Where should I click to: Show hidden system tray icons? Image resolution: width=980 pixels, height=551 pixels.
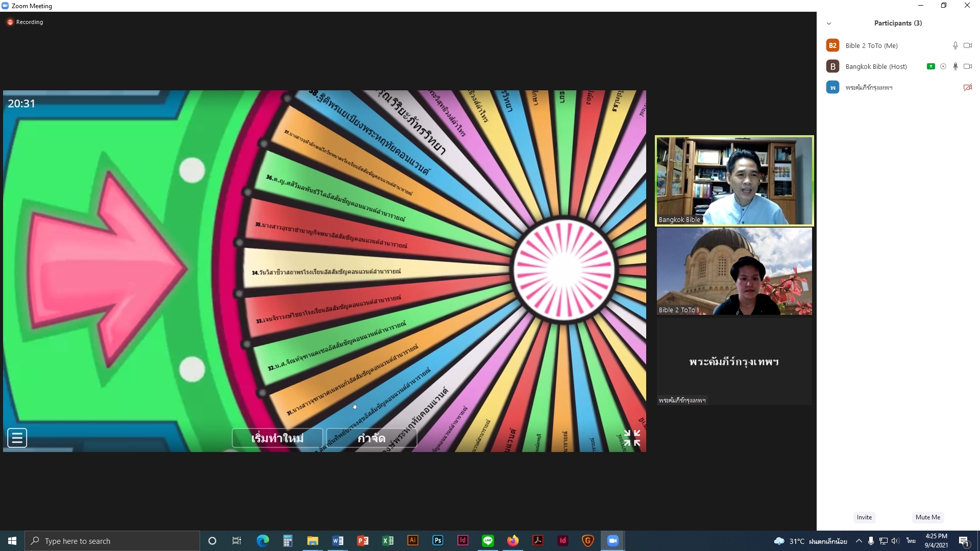point(859,541)
